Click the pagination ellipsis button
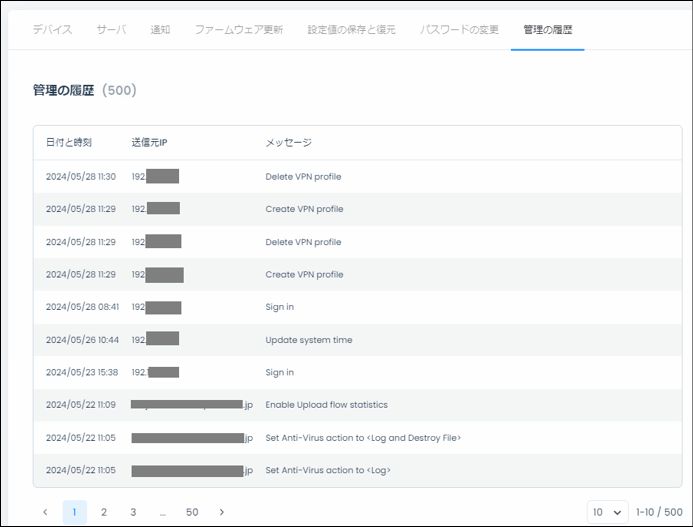The height and width of the screenshot is (527, 693). pyautogui.click(x=162, y=512)
